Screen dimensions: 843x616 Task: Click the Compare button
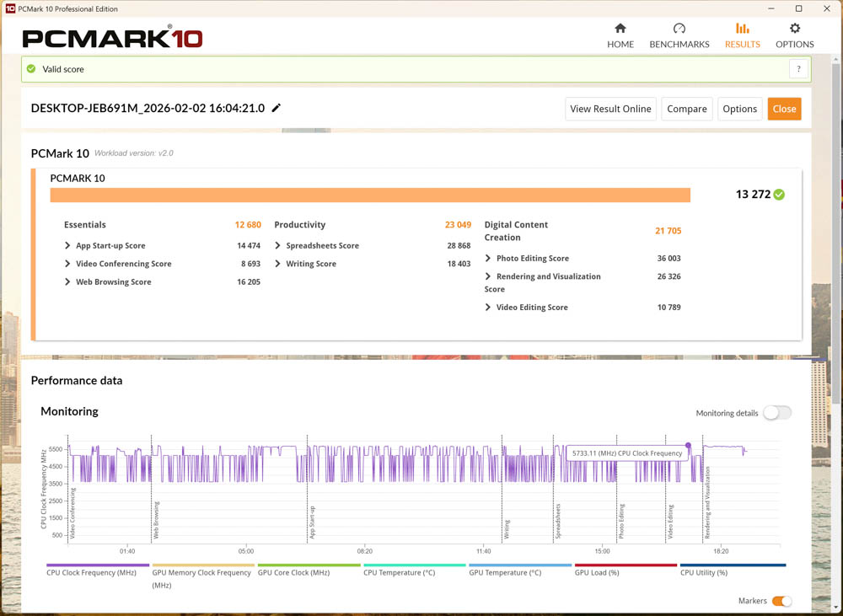(686, 109)
